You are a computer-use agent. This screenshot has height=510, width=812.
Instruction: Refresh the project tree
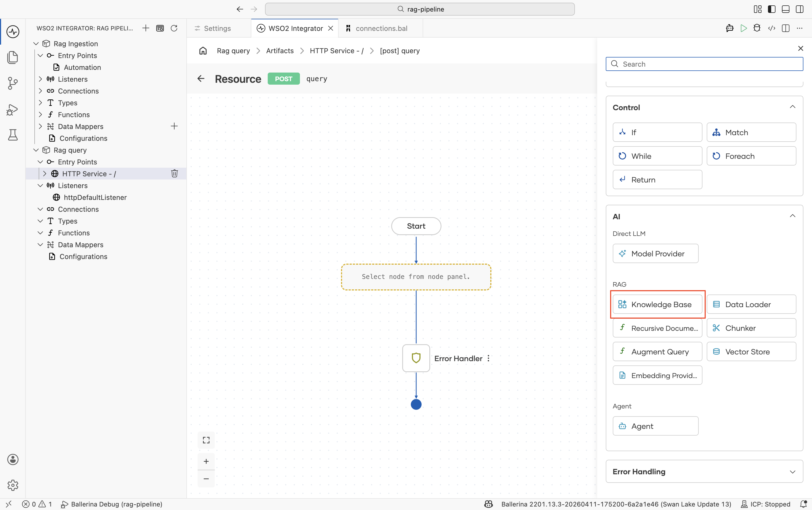tap(174, 28)
